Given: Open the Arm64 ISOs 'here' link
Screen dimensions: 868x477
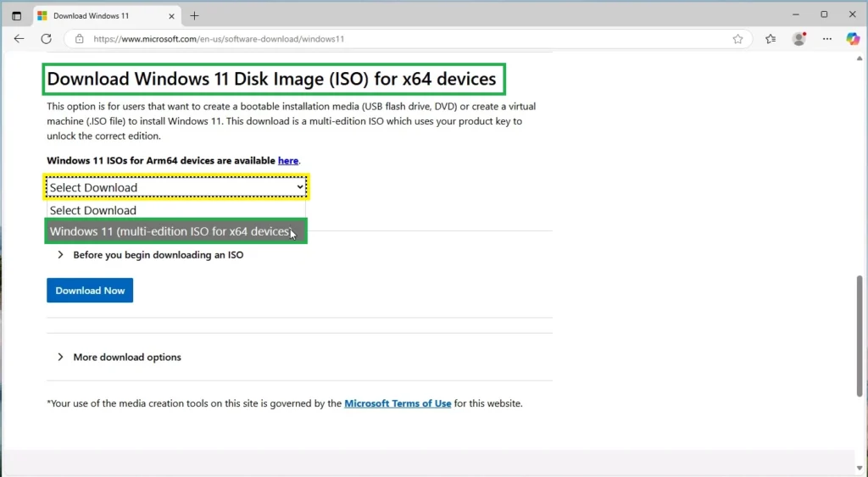Looking at the screenshot, I should point(288,160).
